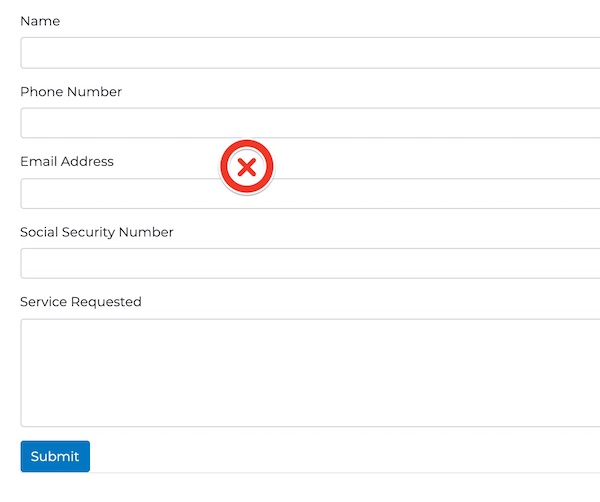This screenshot has height=502, width=600.
Task: Activate the field below Phone Number label
Action: click(310, 123)
